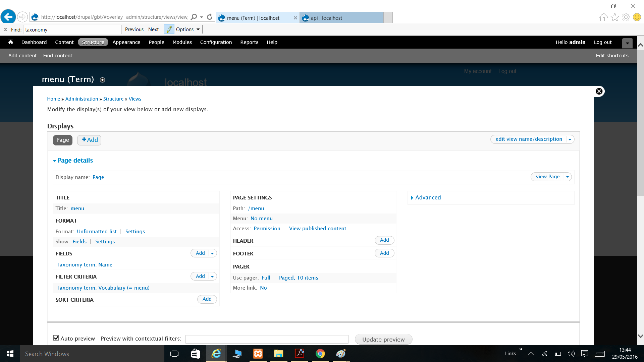Open XAMPP from the Windows taskbar
Screen dimensions: 644x362
pos(258,354)
